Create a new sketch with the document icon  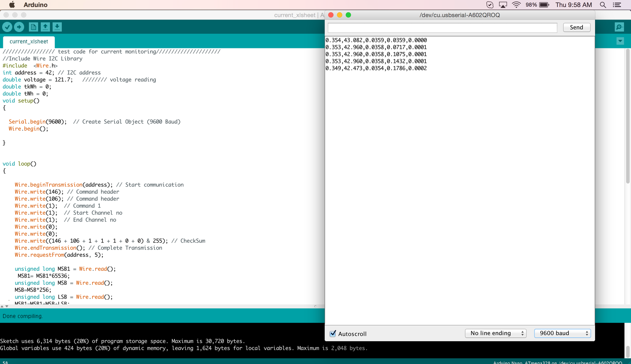33,27
